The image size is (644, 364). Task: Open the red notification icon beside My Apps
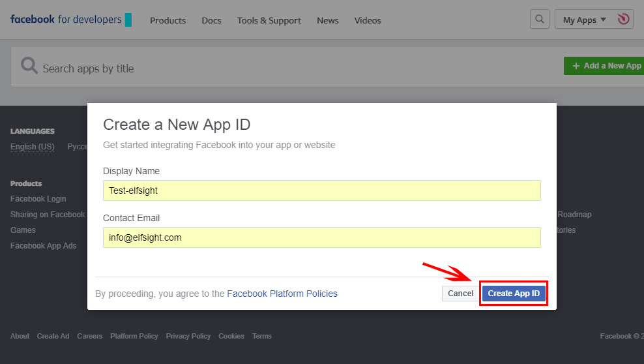[x=623, y=20]
